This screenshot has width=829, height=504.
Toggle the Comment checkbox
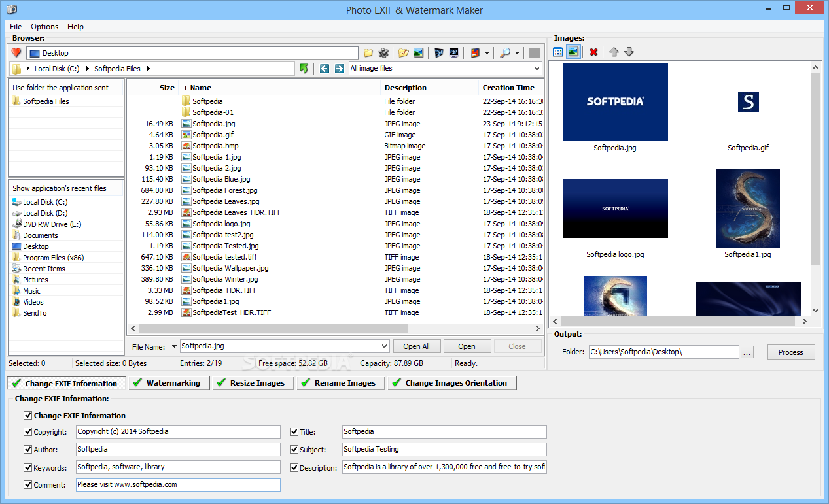27,484
